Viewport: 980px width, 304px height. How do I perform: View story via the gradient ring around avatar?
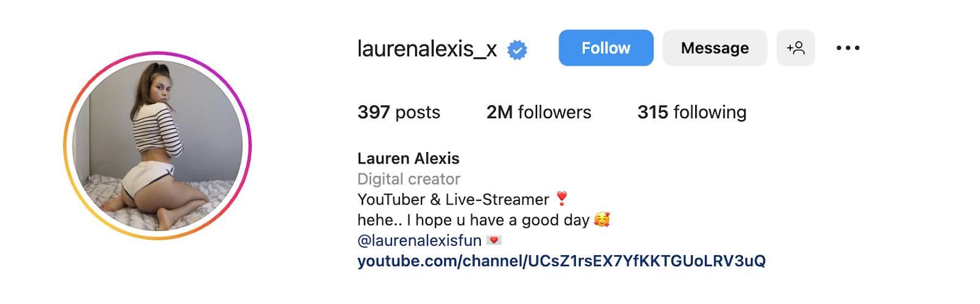(x=157, y=54)
